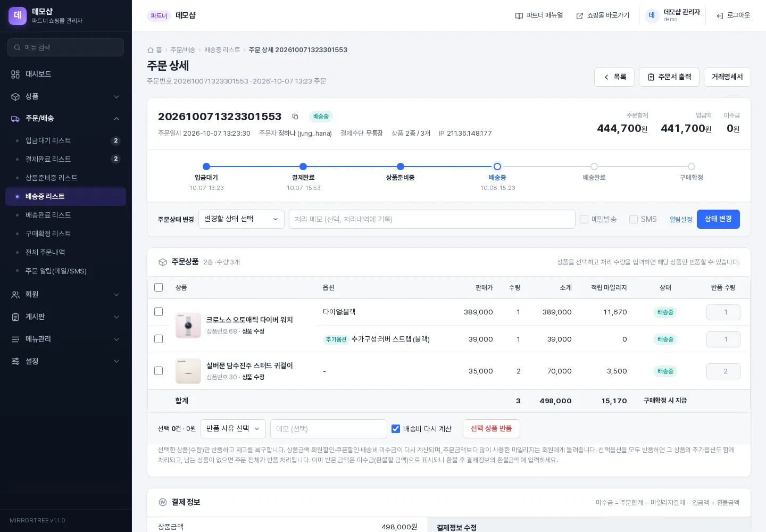Viewport: 766px width, 532px height.
Task: Click the 상품 box icon in the sidebar
Action: [x=15, y=97]
